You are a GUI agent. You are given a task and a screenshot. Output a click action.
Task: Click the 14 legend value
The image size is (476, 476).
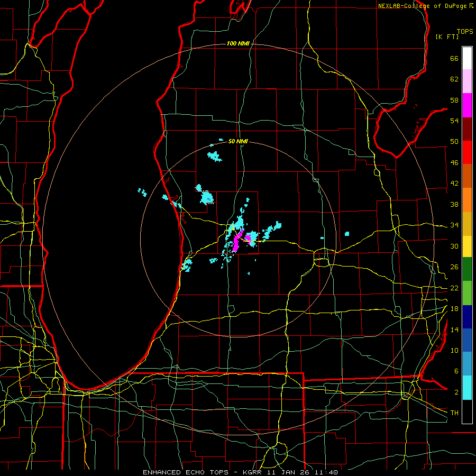click(x=454, y=330)
